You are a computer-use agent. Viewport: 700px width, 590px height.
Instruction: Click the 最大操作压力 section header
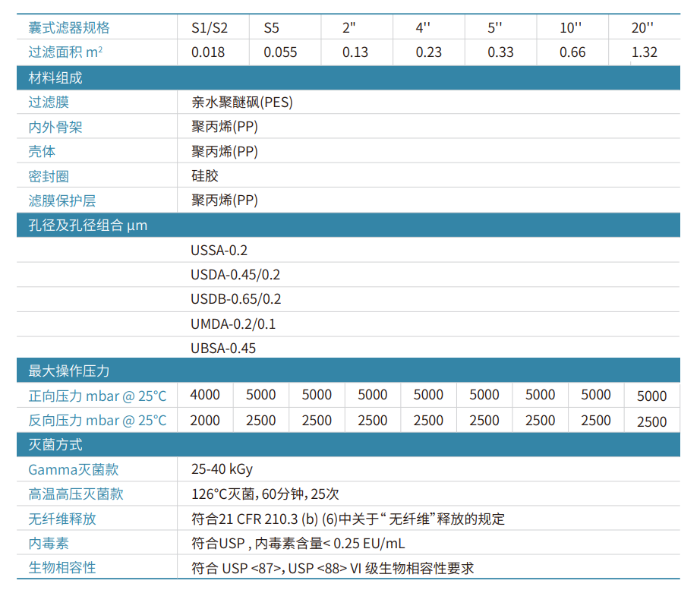pyautogui.click(x=69, y=371)
